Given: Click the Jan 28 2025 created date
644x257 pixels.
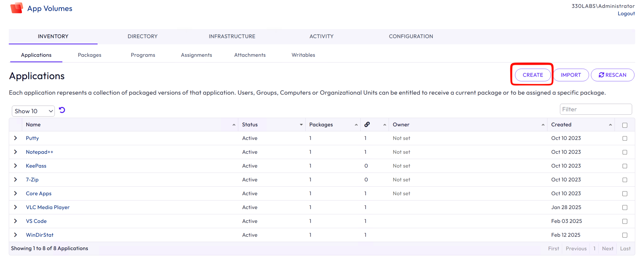Looking at the screenshot, I should click(566, 207).
